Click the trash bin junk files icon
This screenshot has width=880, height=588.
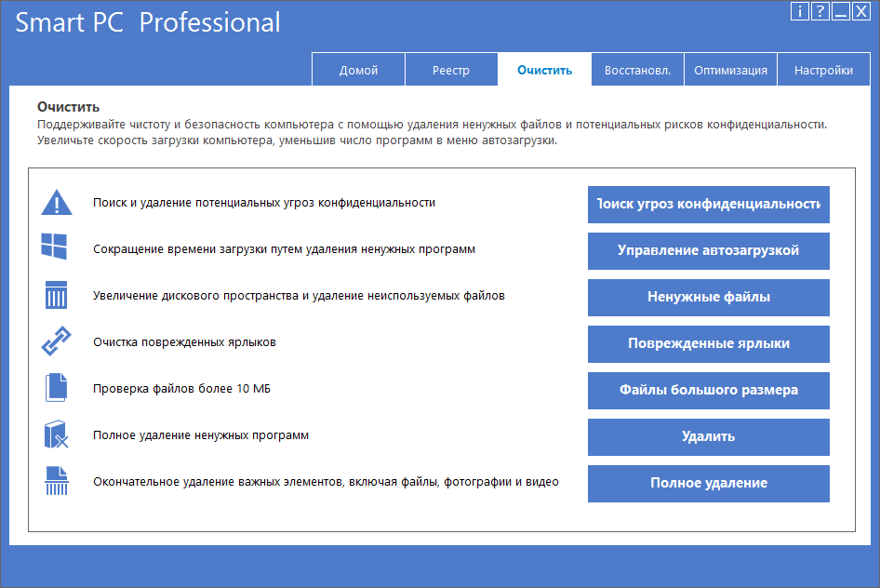[x=56, y=295]
